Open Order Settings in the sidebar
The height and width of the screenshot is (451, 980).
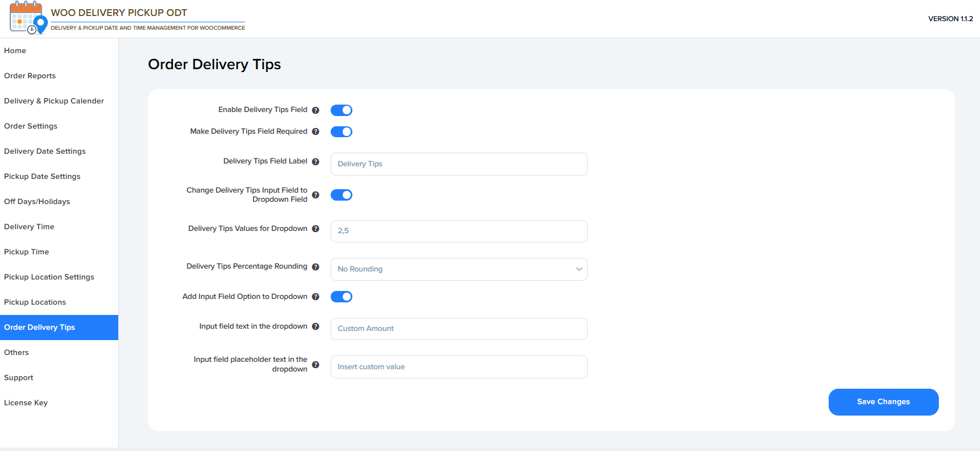31,126
